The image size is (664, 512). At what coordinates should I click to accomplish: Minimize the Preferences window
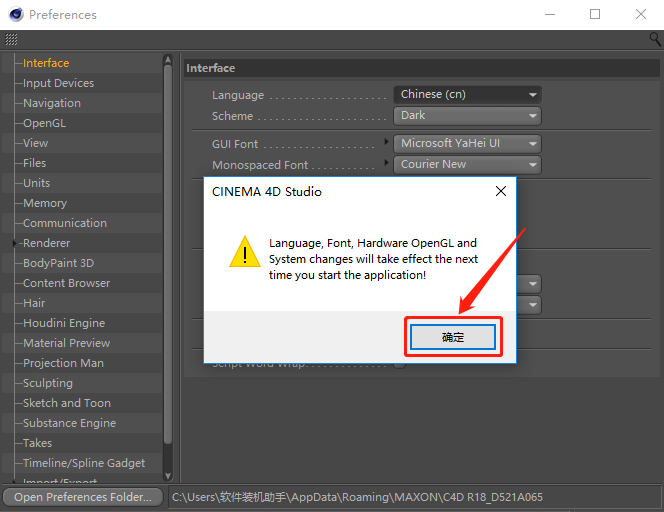[550, 14]
